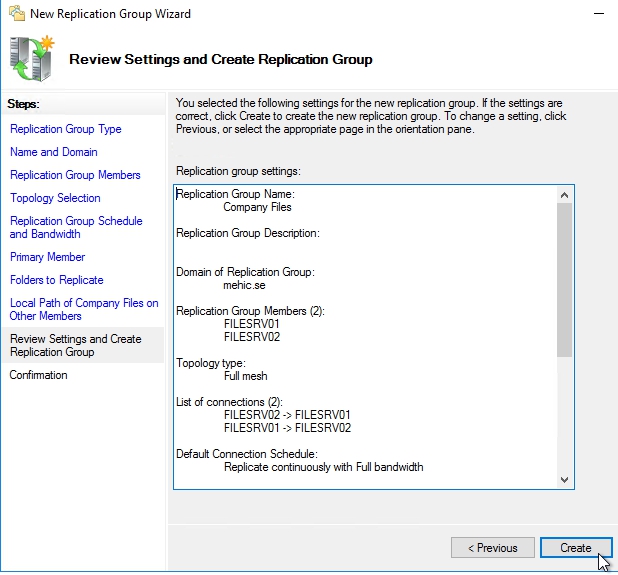Go to Replication Group Type step
618x575 pixels.
66,129
